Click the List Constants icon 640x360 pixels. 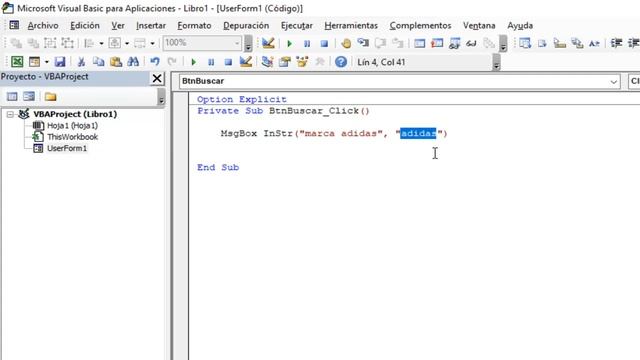point(542,43)
